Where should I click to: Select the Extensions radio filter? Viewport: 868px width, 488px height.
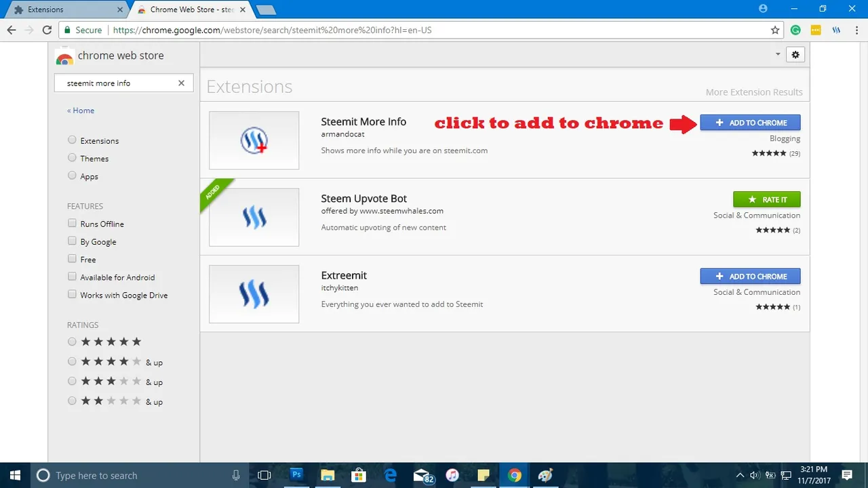pyautogui.click(x=72, y=140)
